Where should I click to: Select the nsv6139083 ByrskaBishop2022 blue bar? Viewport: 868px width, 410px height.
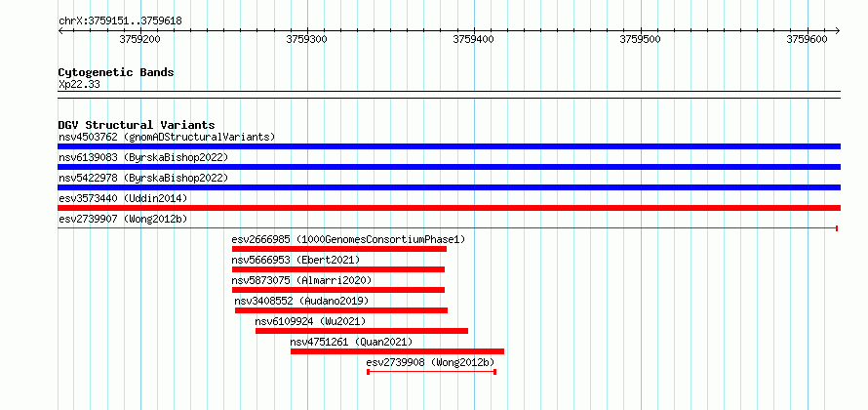(449, 167)
